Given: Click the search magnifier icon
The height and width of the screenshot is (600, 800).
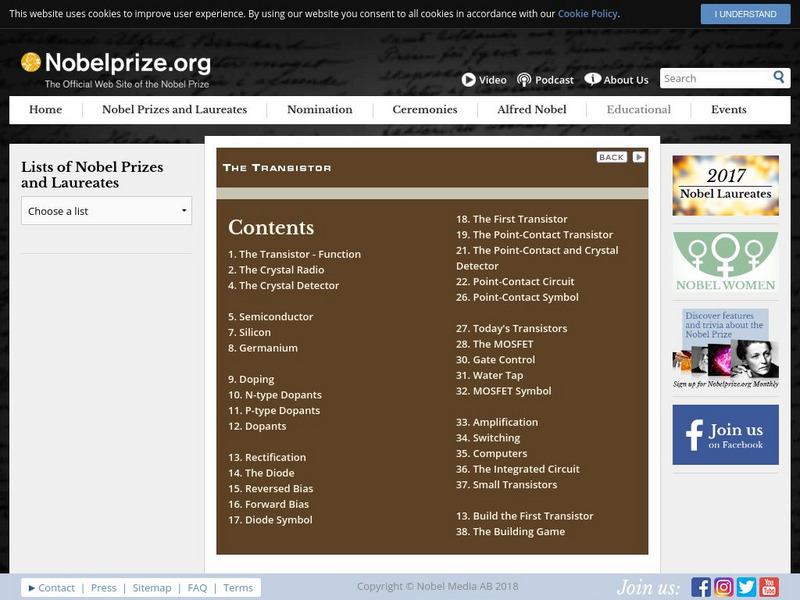Looking at the screenshot, I should pos(779,78).
